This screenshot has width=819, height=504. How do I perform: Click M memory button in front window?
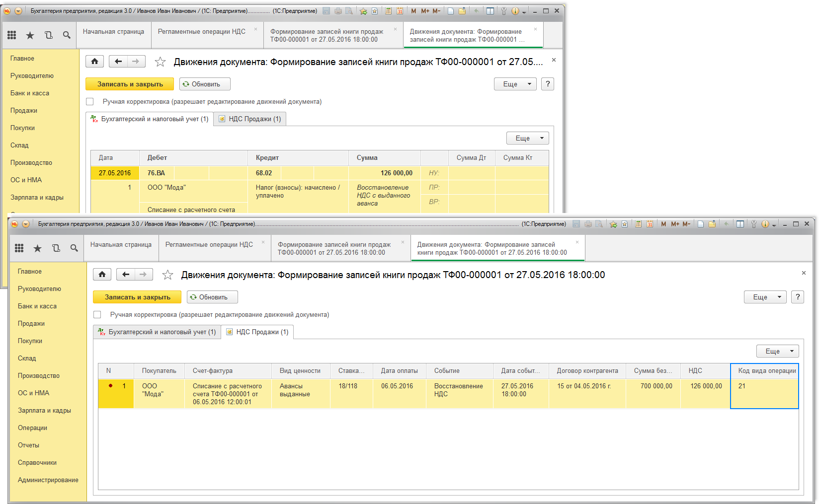click(663, 224)
